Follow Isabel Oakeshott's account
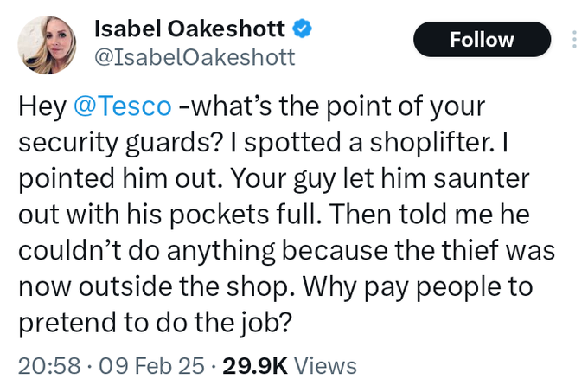 pyautogui.click(x=482, y=40)
